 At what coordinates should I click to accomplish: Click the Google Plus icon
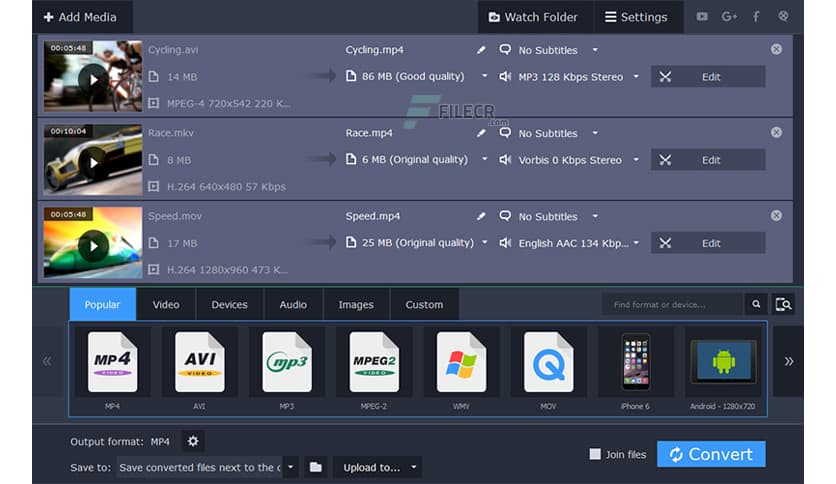pyautogui.click(x=729, y=17)
